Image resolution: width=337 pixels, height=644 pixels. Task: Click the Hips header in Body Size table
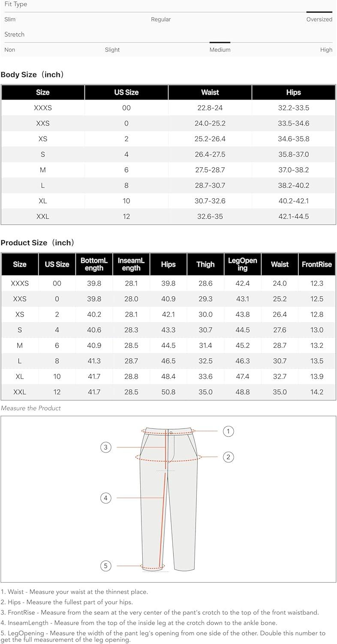point(294,92)
